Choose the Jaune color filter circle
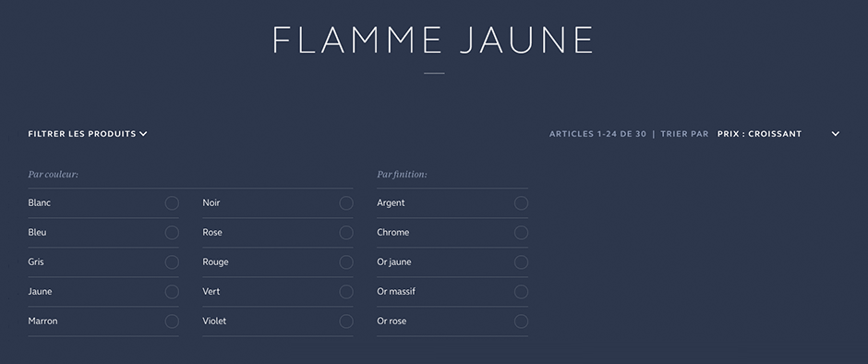The height and width of the screenshot is (364, 868). tap(172, 291)
